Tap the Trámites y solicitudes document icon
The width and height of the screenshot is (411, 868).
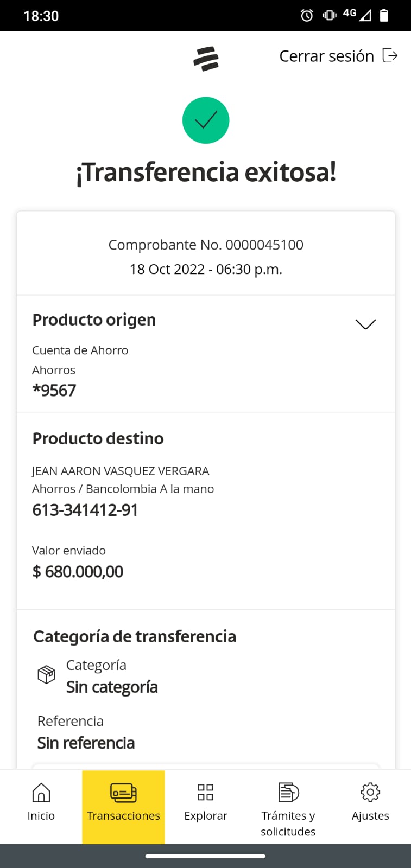(x=288, y=793)
